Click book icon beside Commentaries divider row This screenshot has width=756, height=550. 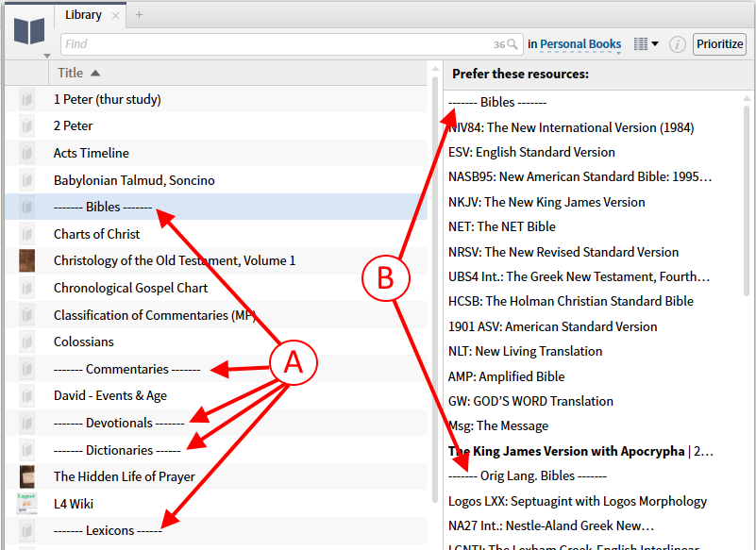(x=27, y=369)
